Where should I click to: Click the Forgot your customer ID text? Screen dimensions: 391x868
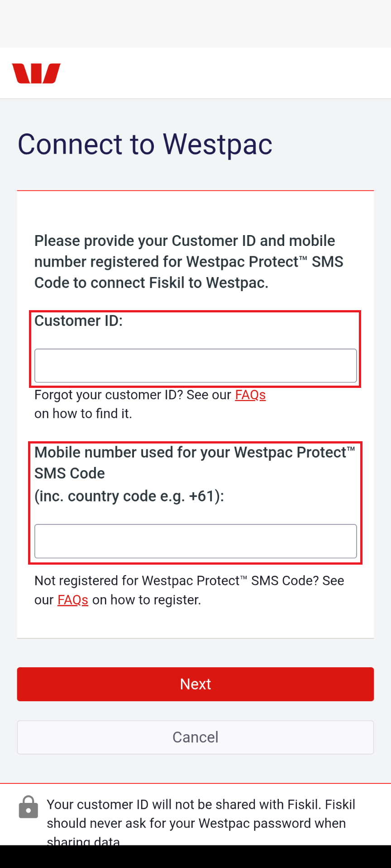[x=134, y=395]
